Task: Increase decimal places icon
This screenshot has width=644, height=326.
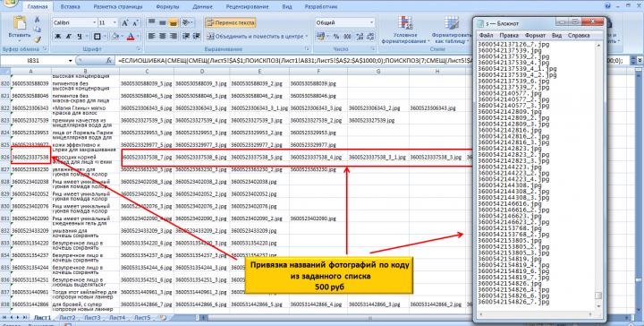Action: point(360,37)
